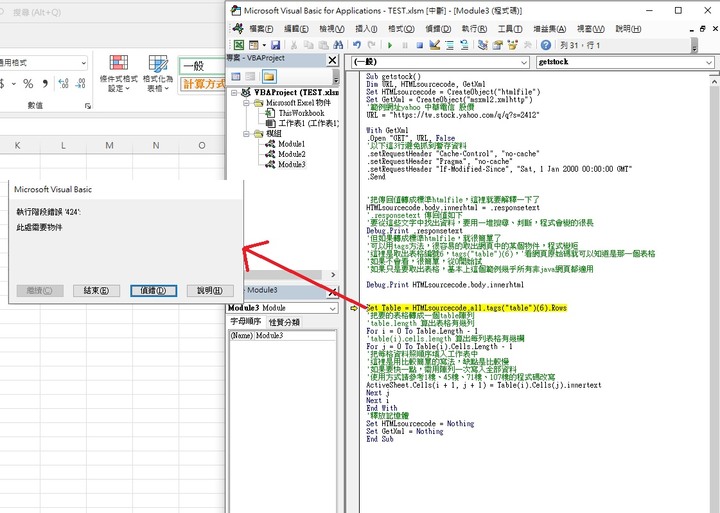Click the highlighted Set Table code line
Image resolution: width=720 pixels, height=513 pixels.
[467, 308]
